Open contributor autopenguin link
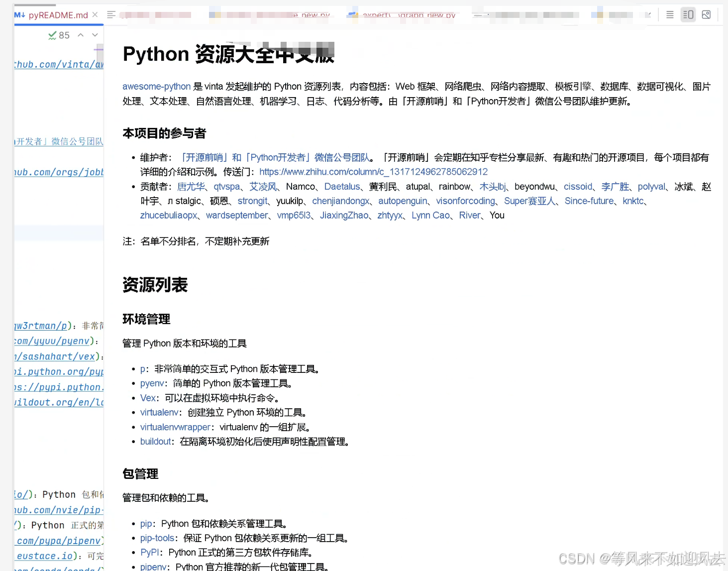The width and height of the screenshot is (728, 571). tap(403, 201)
